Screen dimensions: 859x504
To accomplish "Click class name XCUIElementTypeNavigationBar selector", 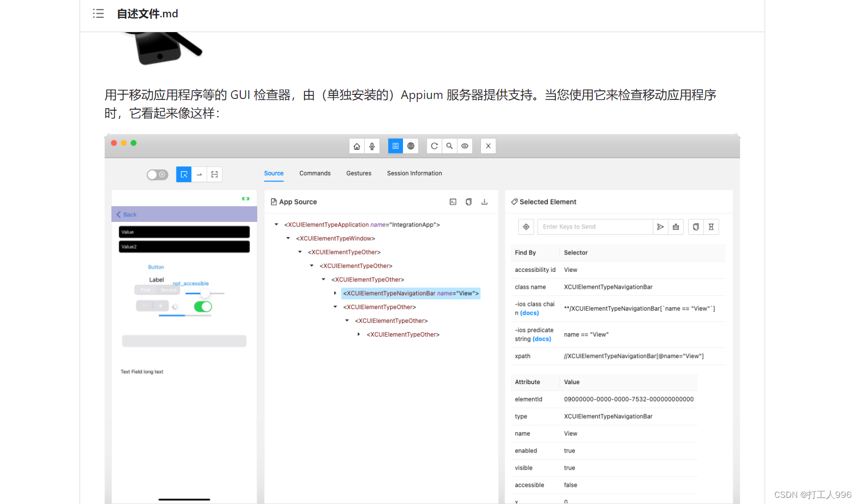I will click(608, 287).
